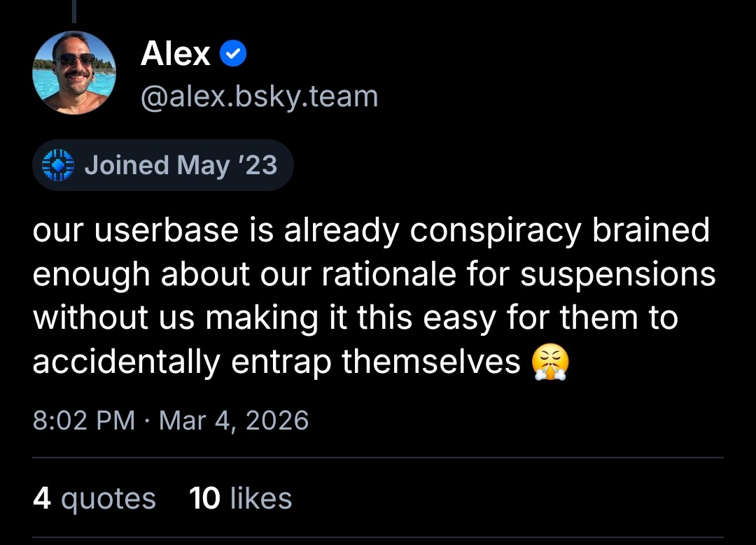Click the Mar 4, 2026 date
Image resolution: width=756 pixels, height=545 pixels.
click(234, 420)
